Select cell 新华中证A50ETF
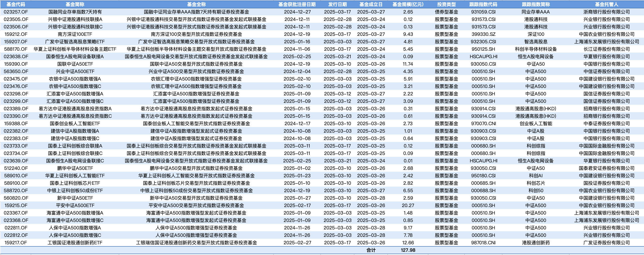 pyautogui.click(x=75, y=198)
